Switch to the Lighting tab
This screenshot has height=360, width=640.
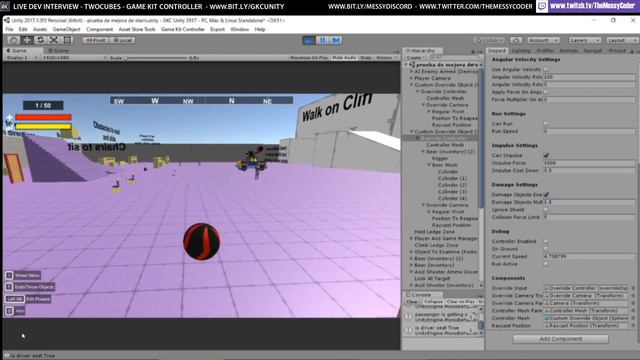click(521, 51)
